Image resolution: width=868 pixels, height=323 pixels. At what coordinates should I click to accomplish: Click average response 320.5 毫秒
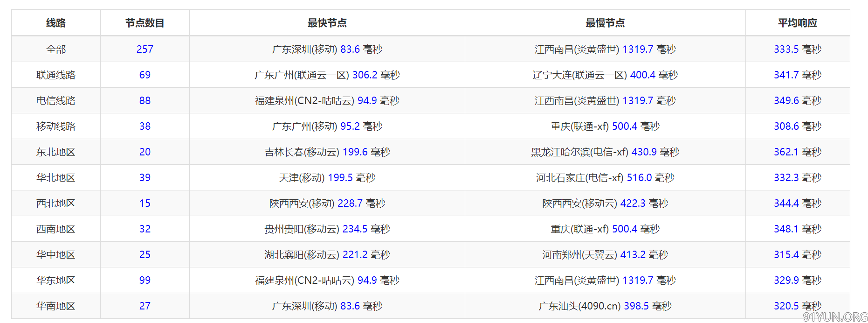[x=798, y=306]
